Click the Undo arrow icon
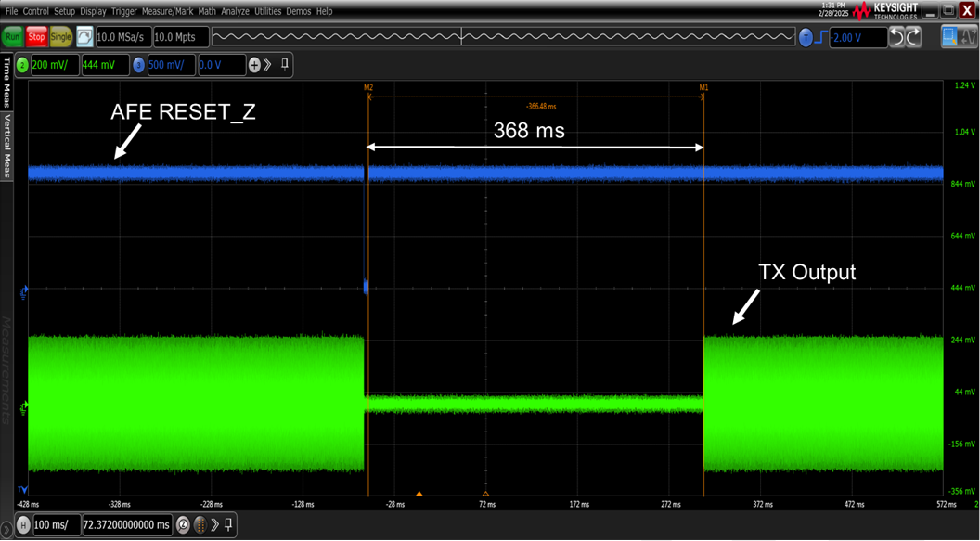 coord(897,37)
